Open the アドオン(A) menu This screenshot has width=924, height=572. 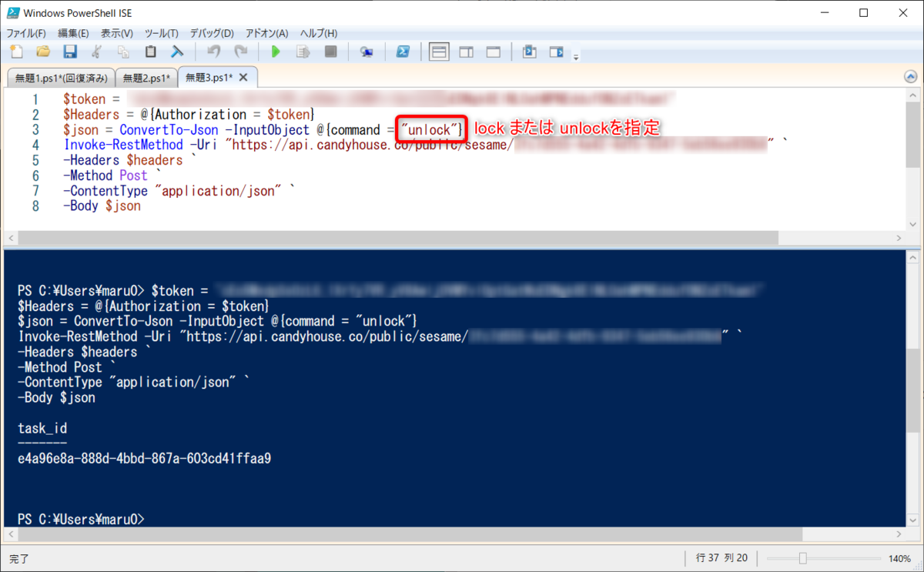pos(266,33)
